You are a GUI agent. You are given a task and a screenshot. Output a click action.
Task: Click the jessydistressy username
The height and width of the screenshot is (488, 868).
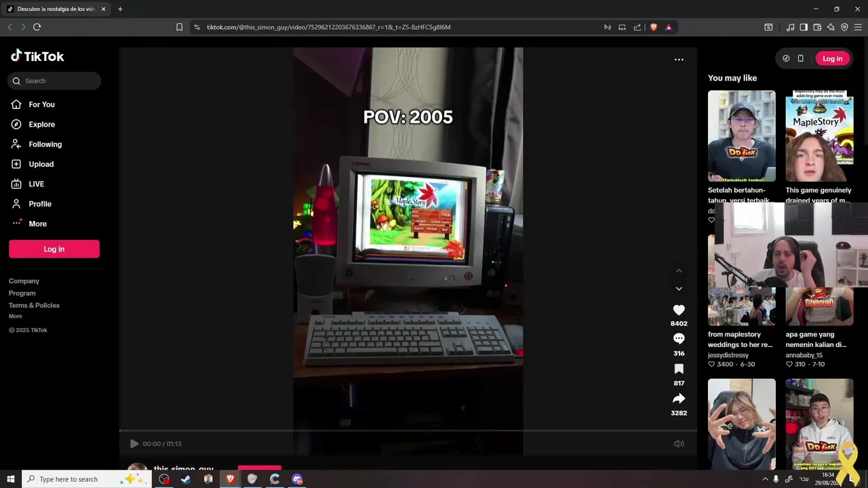point(728,355)
